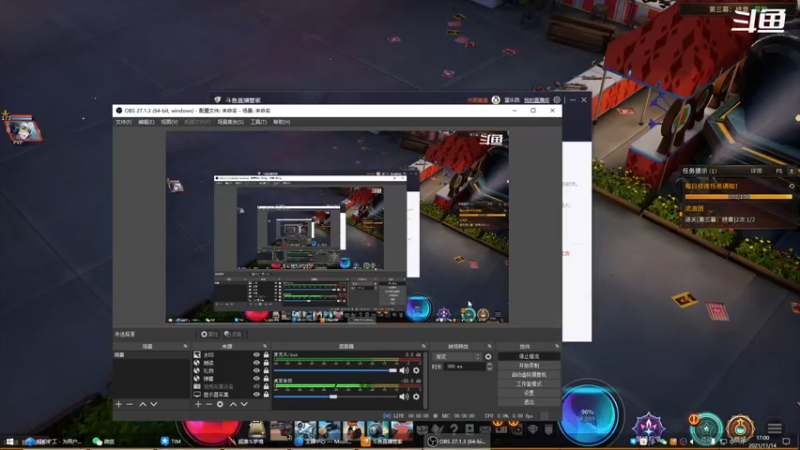Viewport: 800px width, 450px height.
Task: Remove selected scene with minus icon in Scenes panel
Action: click(130, 404)
